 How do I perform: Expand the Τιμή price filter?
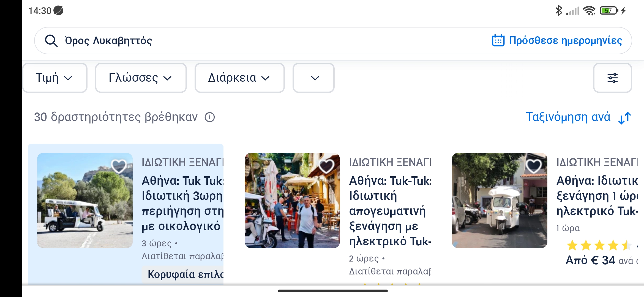point(54,78)
